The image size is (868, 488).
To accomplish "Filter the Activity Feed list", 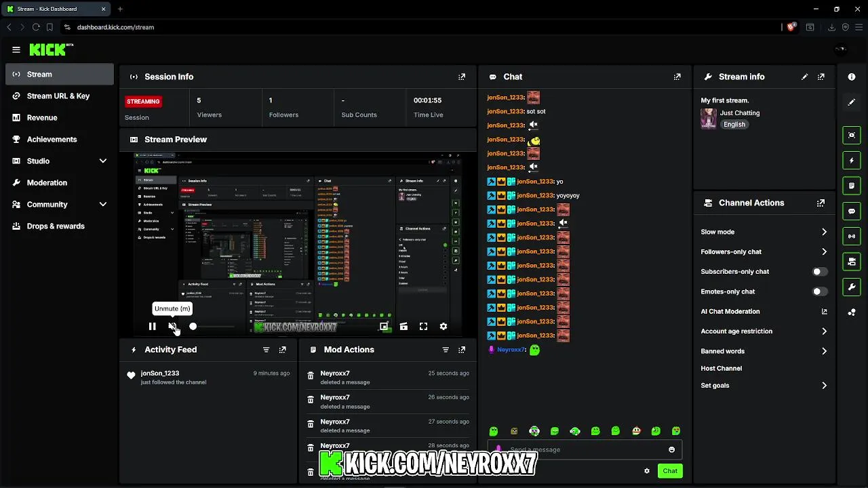I will pyautogui.click(x=266, y=350).
